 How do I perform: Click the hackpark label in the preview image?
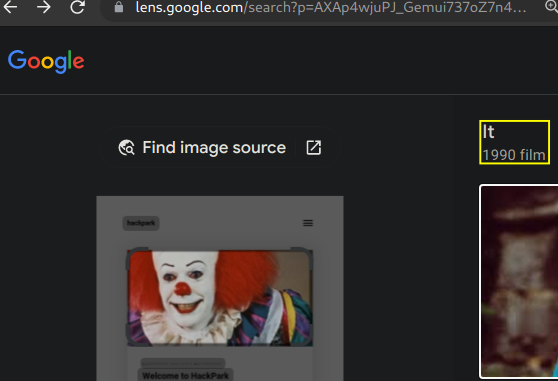[x=141, y=223]
